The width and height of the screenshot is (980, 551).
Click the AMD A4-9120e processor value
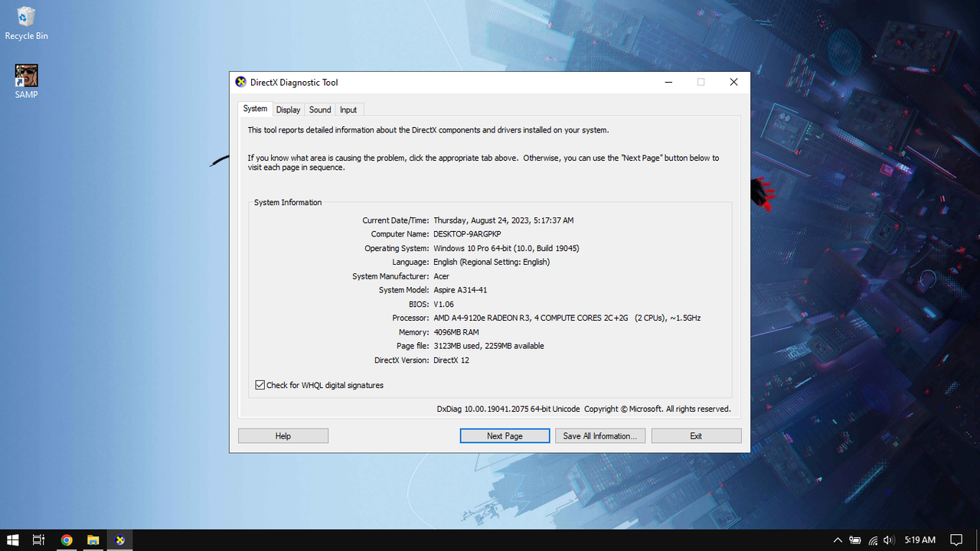567,318
